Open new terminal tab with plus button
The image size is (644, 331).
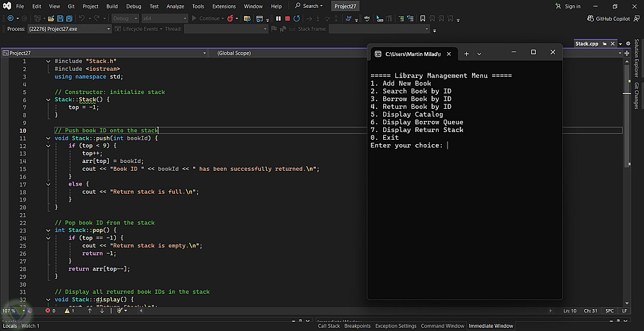[x=467, y=53]
